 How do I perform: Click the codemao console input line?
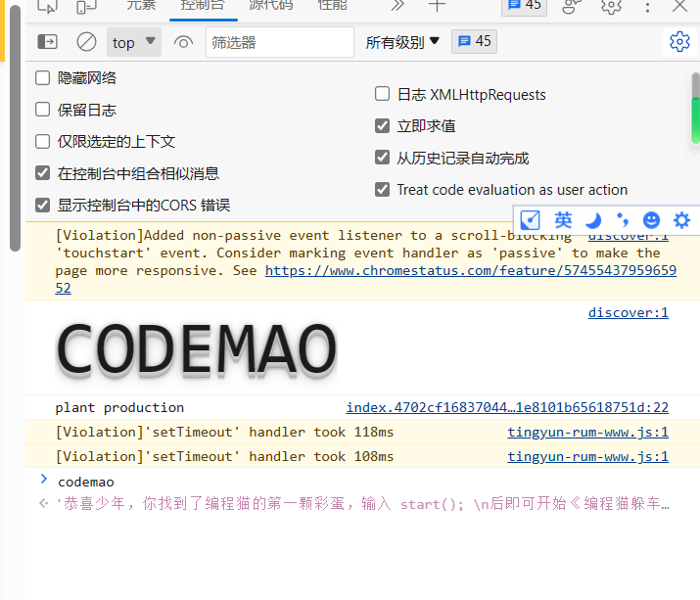pyautogui.click(x=86, y=482)
